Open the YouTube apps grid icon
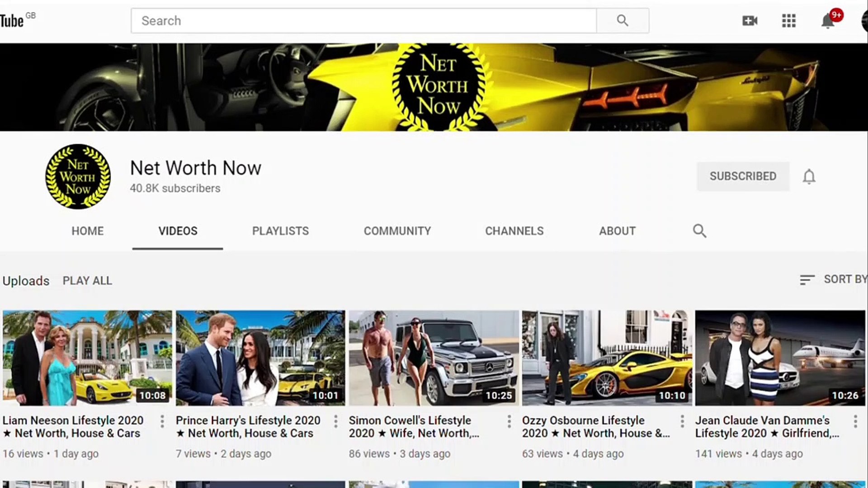 click(x=788, y=20)
